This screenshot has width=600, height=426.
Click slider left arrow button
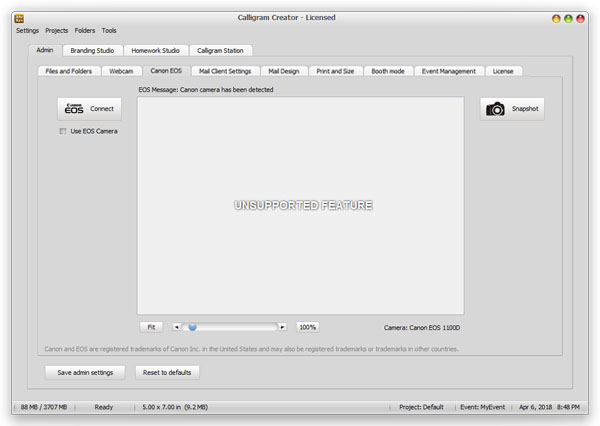[177, 326]
